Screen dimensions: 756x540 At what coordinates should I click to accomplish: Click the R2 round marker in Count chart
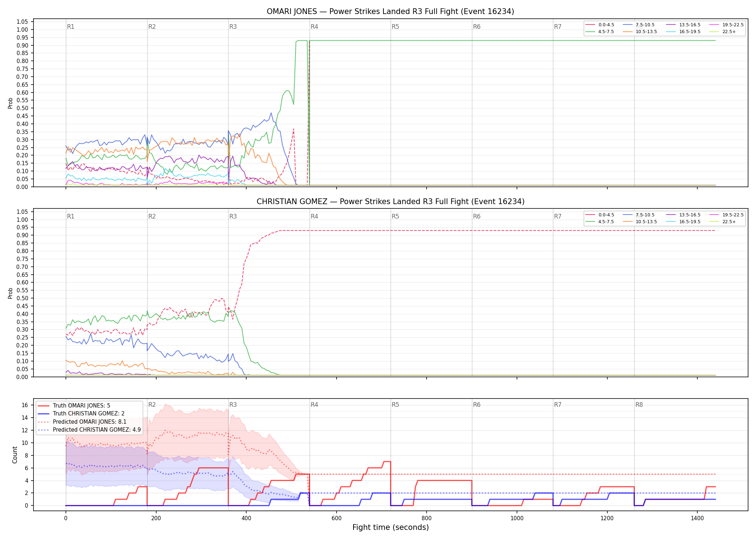[152, 405]
